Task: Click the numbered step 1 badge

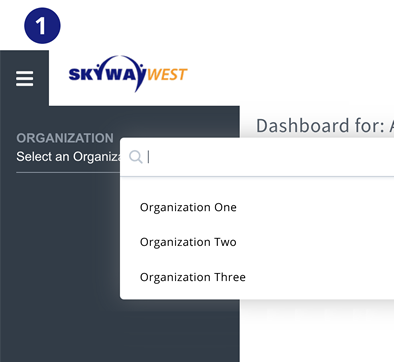Action: coord(42,26)
